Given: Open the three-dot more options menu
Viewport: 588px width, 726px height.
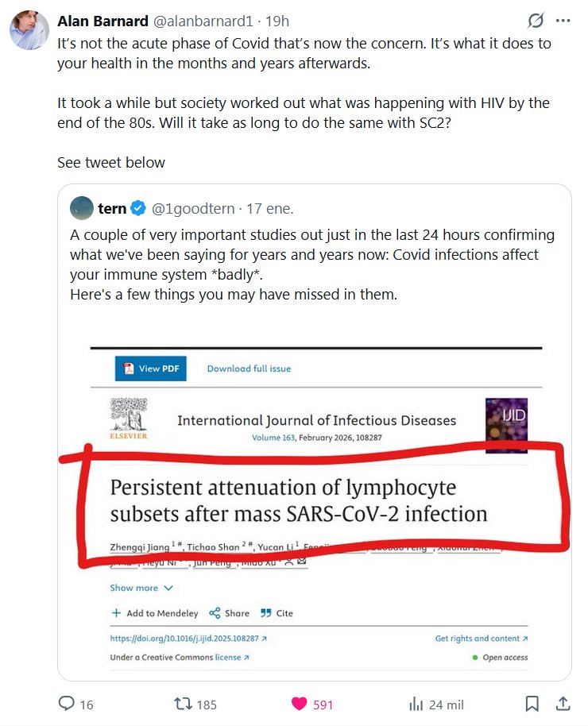Looking at the screenshot, I should coord(563,21).
